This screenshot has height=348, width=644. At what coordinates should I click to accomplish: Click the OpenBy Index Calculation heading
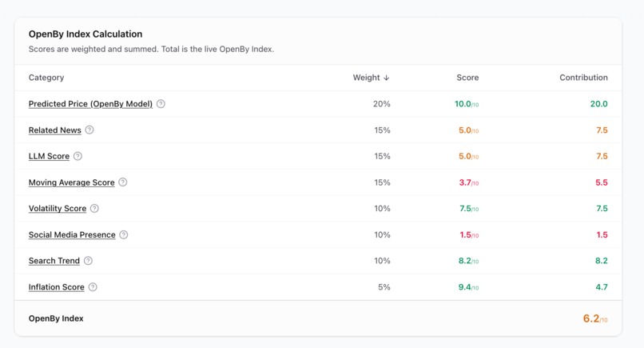[85, 34]
